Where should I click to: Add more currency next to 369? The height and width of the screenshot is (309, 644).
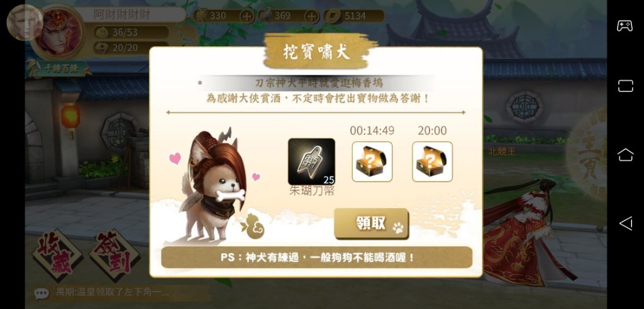(x=312, y=16)
